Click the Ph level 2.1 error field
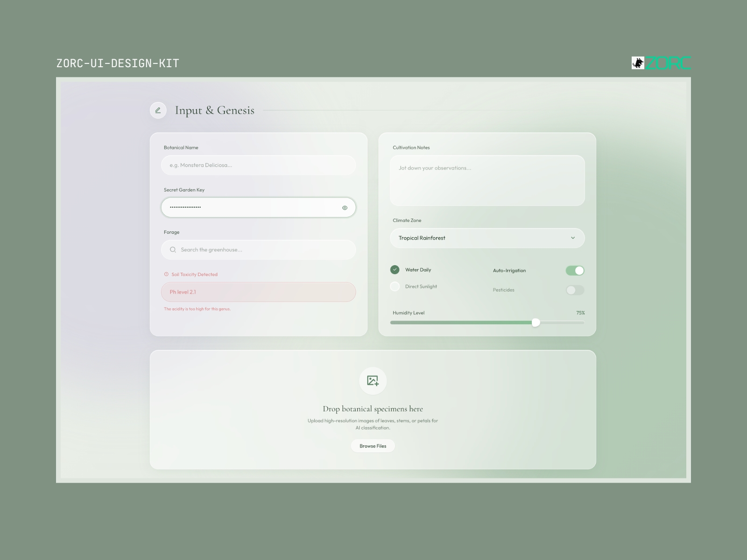This screenshot has width=747, height=560. click(259, 292)
